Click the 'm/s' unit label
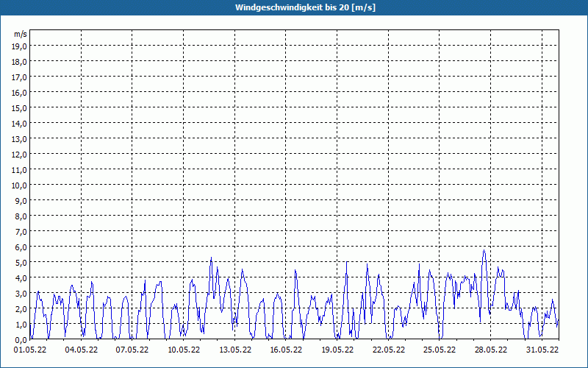 21,34
